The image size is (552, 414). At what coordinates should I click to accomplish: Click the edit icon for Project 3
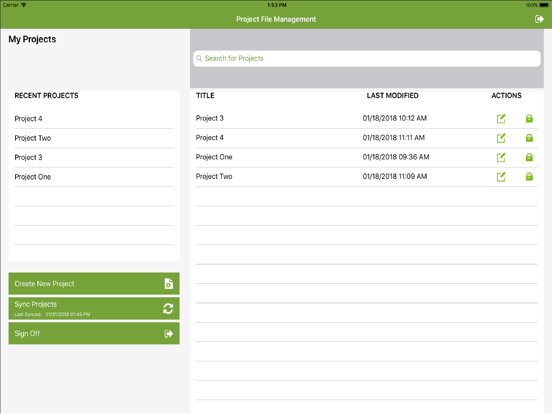coord(501,119)
